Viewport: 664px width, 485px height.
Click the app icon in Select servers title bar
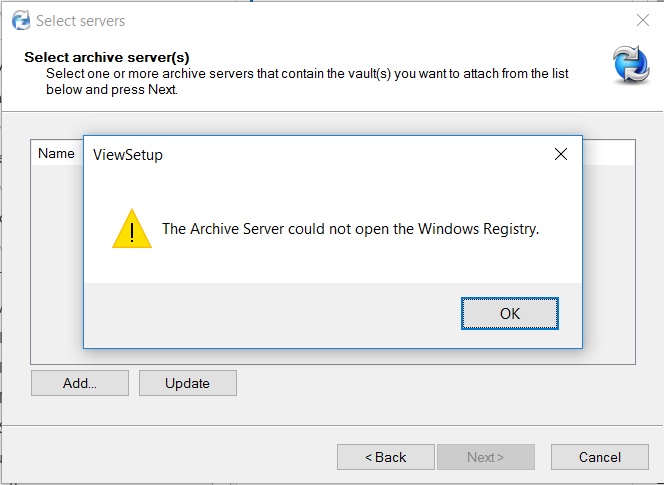click(x=21, y=20)
